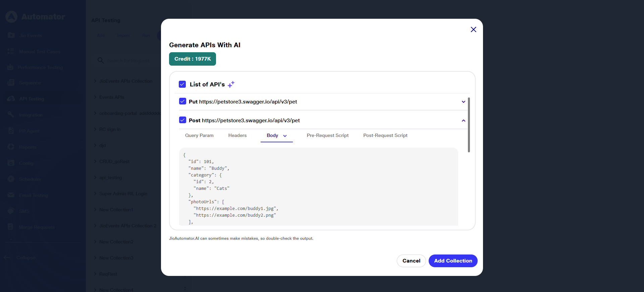The width and height of the screenshot is (644, 292).
Task: Click the Add Collection button
Action: [453, 261]
